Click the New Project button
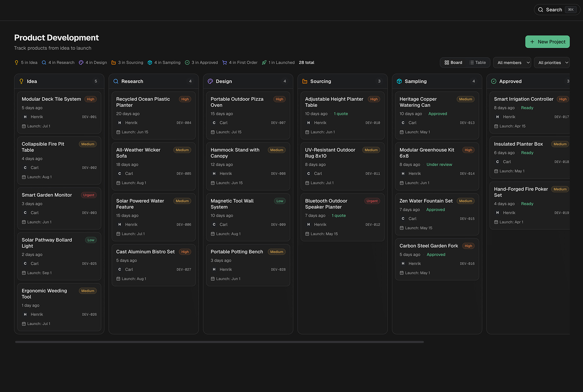This screenshot has height=392, width=583. [x=547, y=42]
